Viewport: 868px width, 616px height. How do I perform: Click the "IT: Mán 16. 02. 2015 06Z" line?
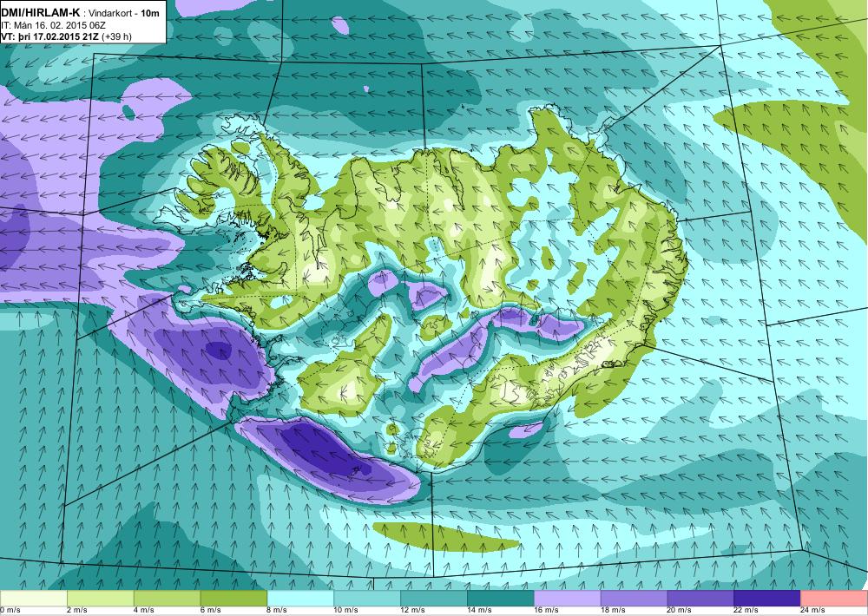(53, 25)
